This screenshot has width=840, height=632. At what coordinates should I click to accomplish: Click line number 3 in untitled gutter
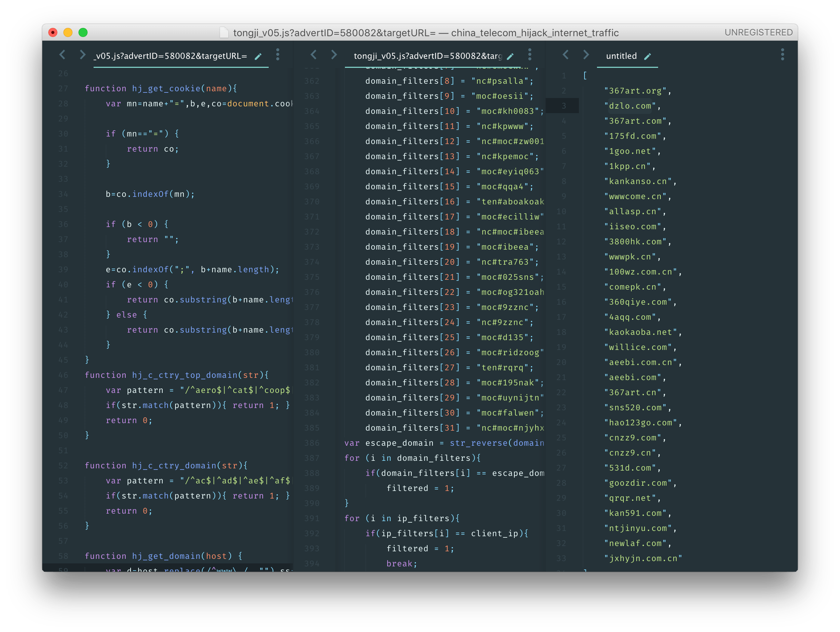click(563, 106)
